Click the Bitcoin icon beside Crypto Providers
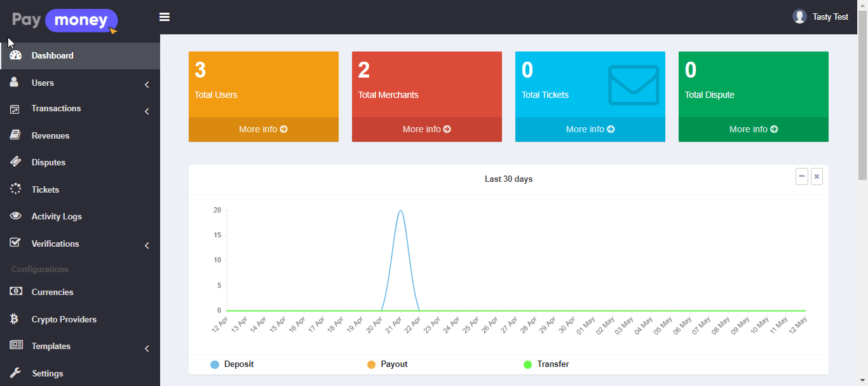Screen dimensions: 868x386 tap(15, 319)
